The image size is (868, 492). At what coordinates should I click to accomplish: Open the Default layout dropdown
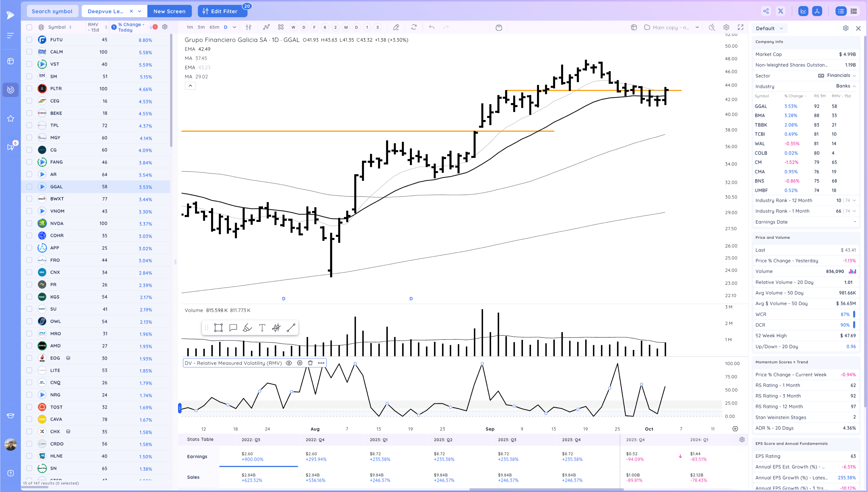769,28
